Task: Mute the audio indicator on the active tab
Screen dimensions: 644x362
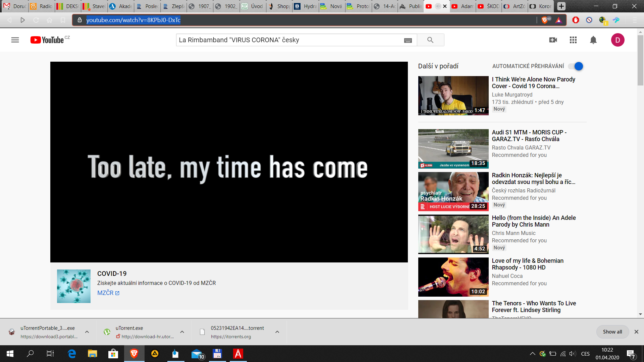Action: click(438, 6)
